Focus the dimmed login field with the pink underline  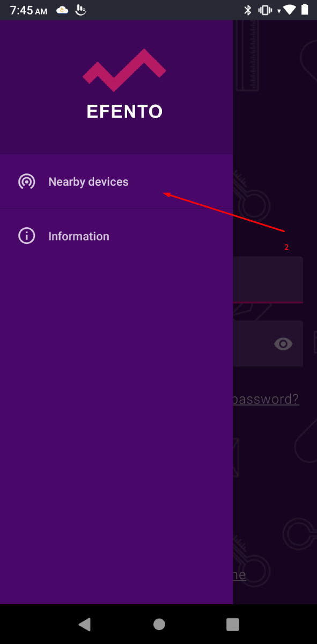point(268,280)
